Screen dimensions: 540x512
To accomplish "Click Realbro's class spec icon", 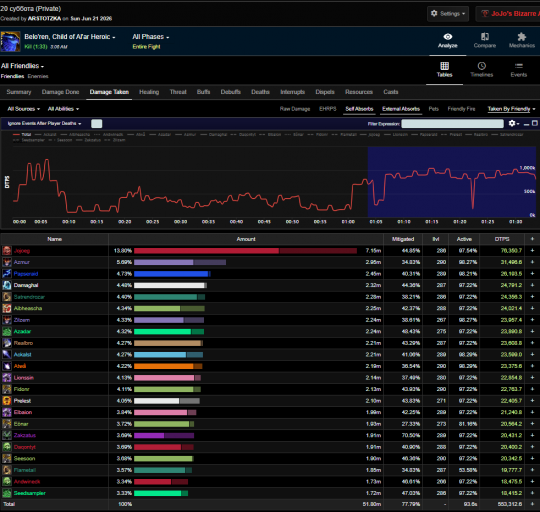I will [x=7, y=343].
